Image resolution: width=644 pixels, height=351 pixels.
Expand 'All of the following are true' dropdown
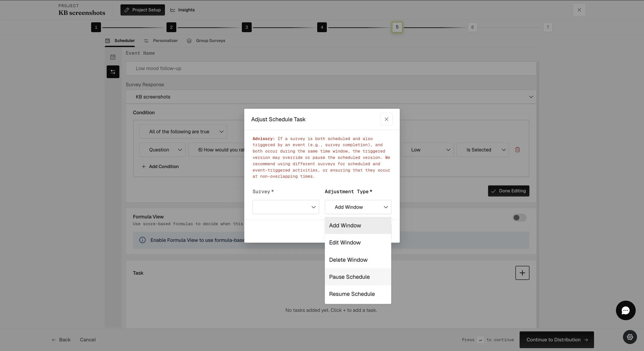[183, 132]
